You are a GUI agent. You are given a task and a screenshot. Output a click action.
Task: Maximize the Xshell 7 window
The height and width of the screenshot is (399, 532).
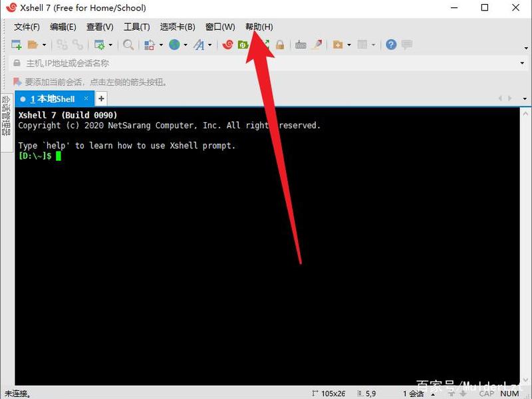click(485, 7)
